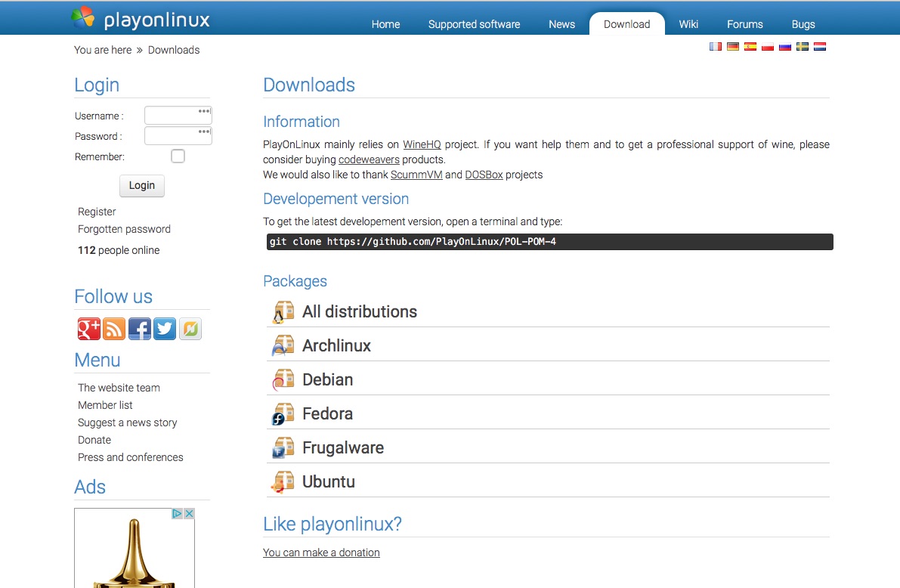The width and height of the screenshot is (900, 588).
Task: Open the Supported software tab
Action: [x=474, y=24]
